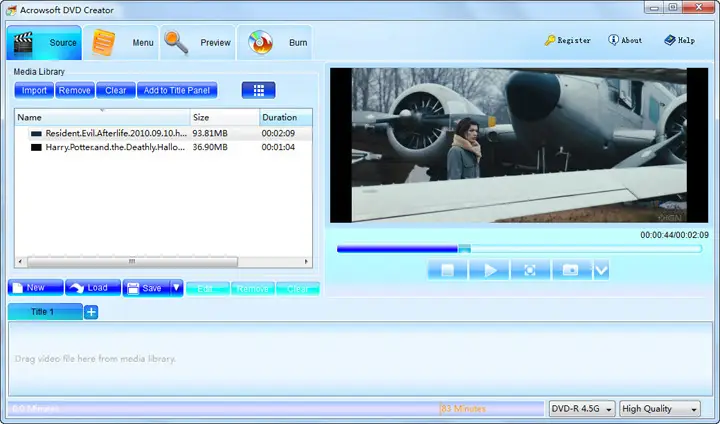Viewport: 720px width, 424px height.
Task: Click the 00:01:04 duration cell
Action: tap(278, 147)
